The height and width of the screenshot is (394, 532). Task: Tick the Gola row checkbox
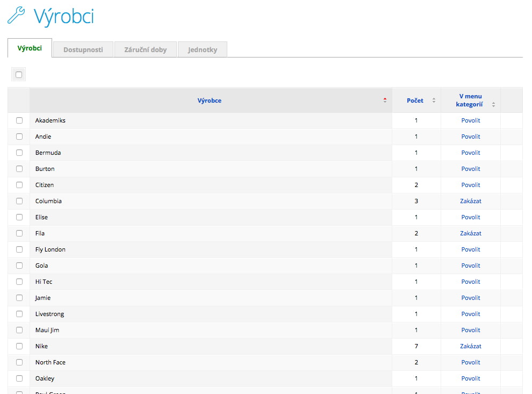pos(19,266)
